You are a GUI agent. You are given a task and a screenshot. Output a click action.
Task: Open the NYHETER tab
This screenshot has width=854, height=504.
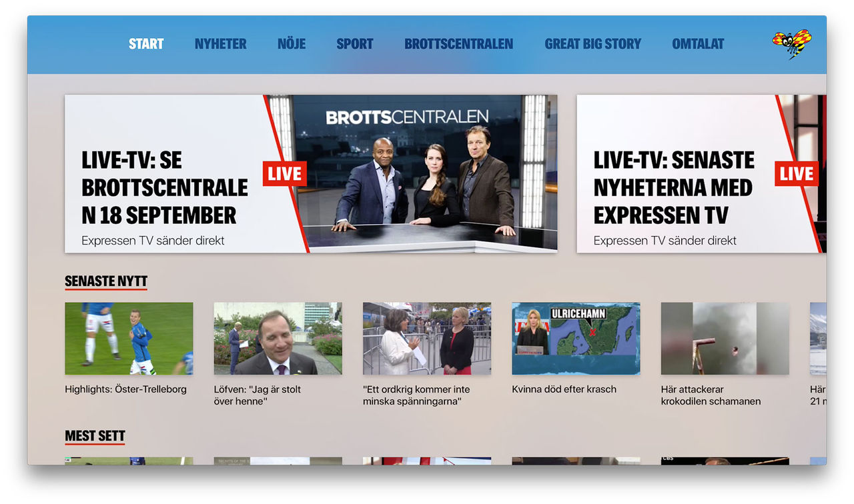220,44
